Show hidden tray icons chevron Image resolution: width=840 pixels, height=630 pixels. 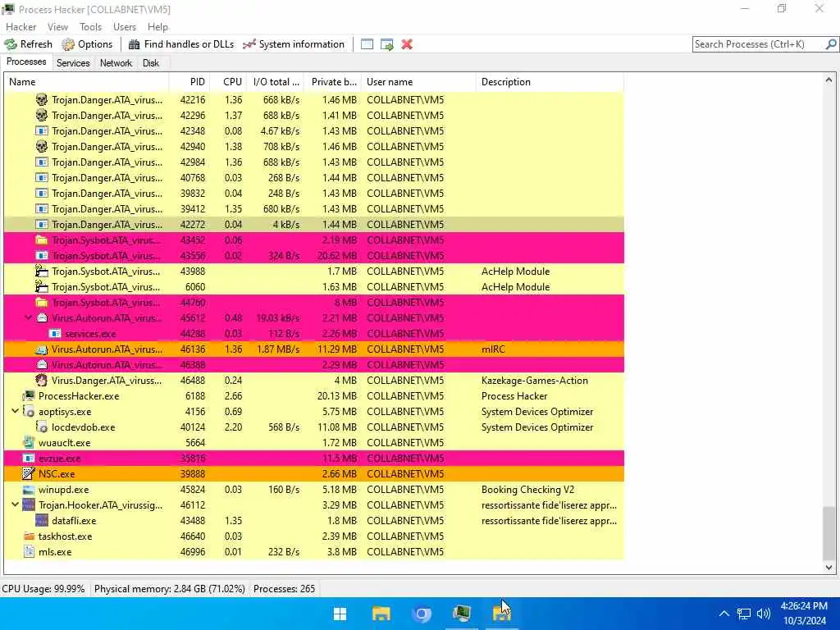pos(724,614)
